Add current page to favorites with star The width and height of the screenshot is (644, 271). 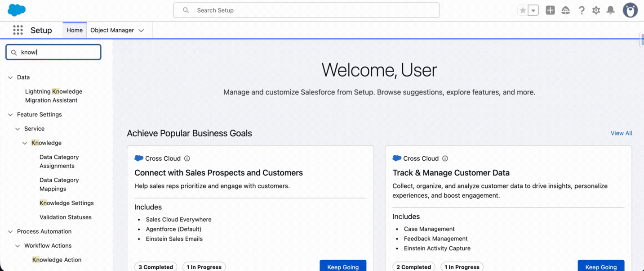coord(523,10)
